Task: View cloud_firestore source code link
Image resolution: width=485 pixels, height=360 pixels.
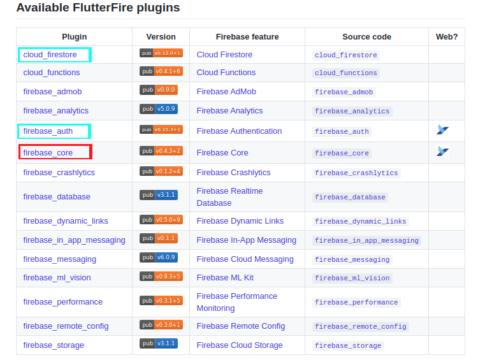Action: point(346,55)
